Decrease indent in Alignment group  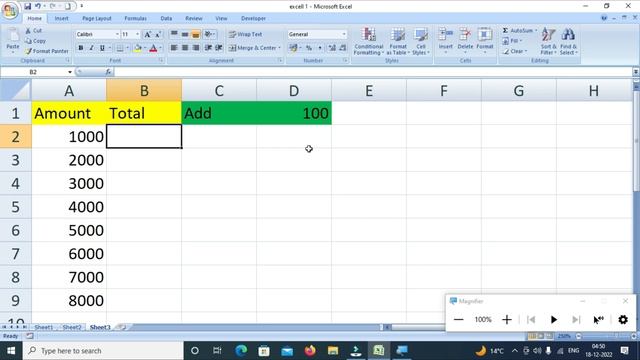click(208, 48)
